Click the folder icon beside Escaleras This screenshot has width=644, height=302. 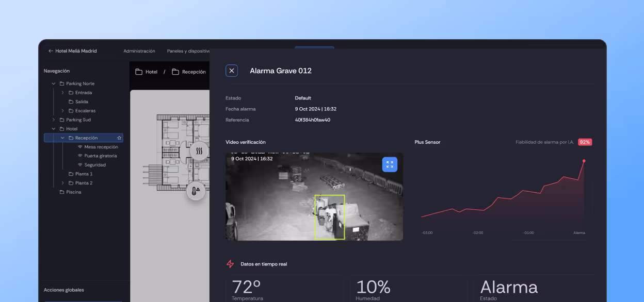point(71,111)
